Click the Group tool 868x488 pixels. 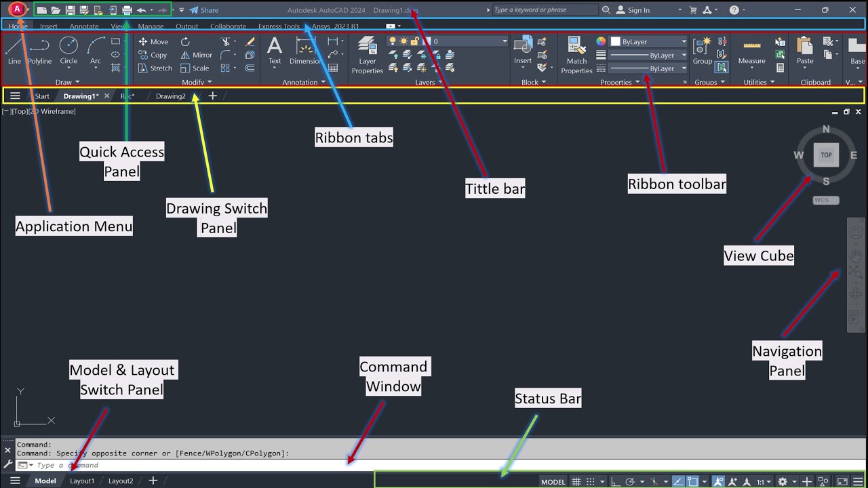[703, 52]
